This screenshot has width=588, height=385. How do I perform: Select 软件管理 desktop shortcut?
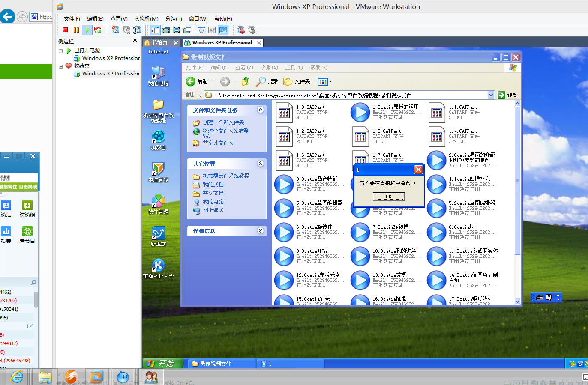click(159, 205)
